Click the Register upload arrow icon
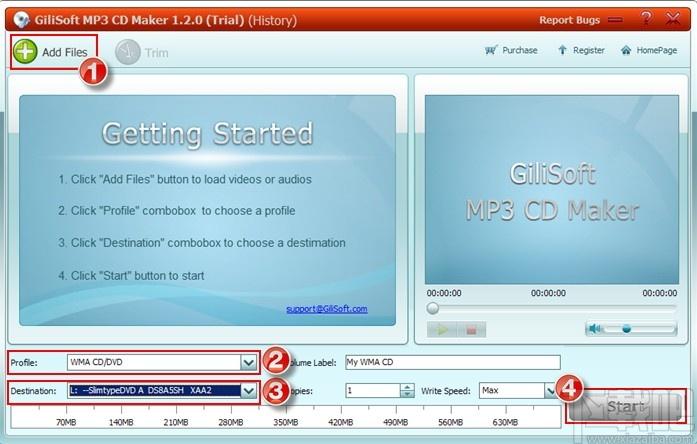The height and width of the screenshot is (444, 697). (562, 50)
